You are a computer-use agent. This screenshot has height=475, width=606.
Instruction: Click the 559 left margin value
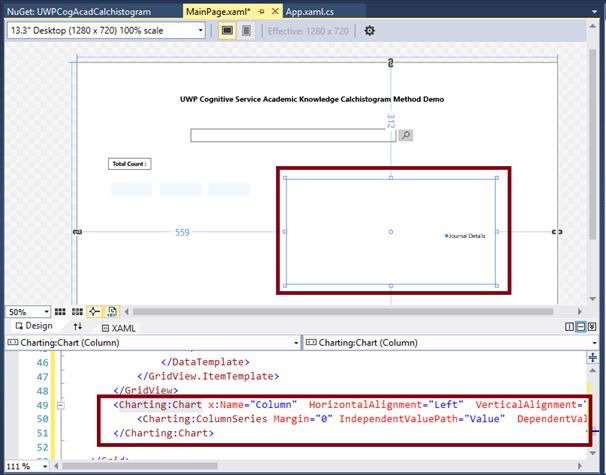[182, 232]
